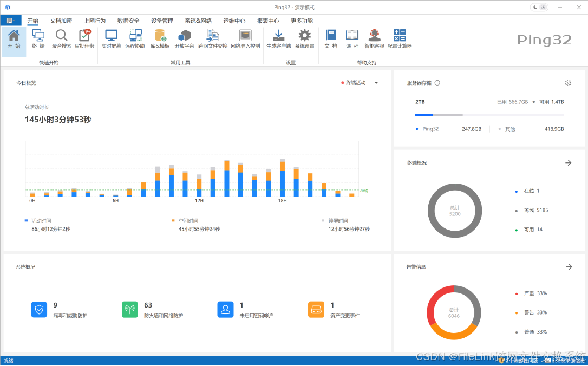Click the 86小时12分钟2秒 activity value
Screen dimensions: 588x366
(x=51, y=228)
